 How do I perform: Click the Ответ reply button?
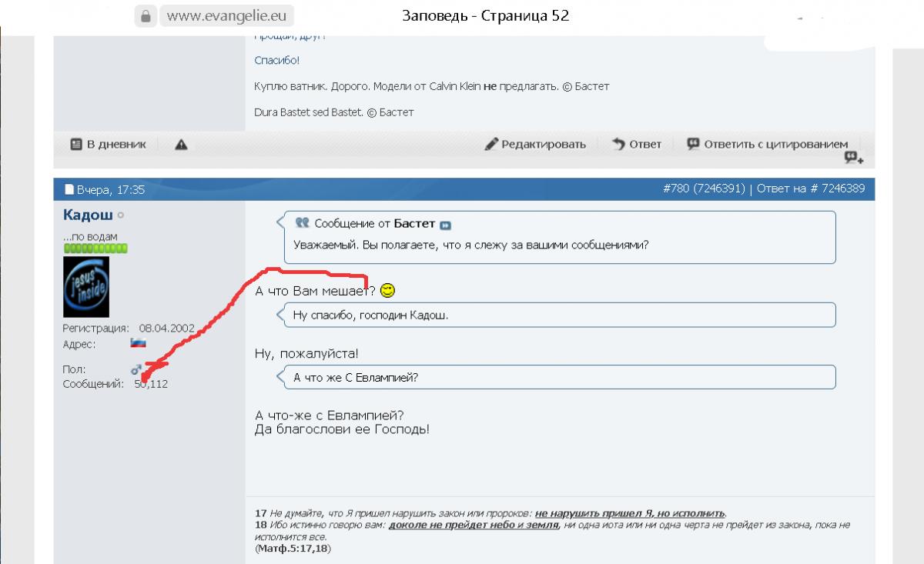coord(637,144)
